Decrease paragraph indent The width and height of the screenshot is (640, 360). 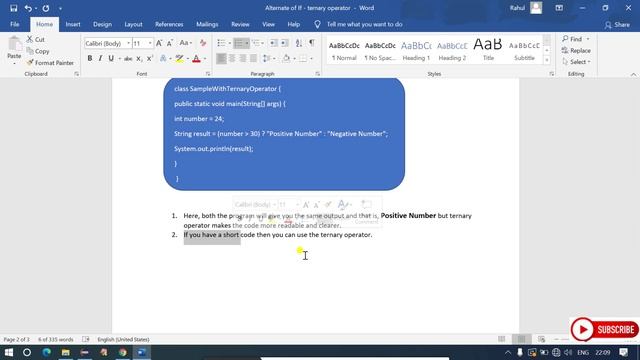274,43
